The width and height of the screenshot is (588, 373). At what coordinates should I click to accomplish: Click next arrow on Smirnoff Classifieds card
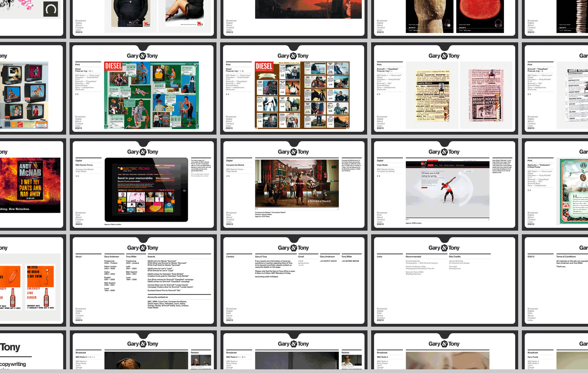pos(379,94)
